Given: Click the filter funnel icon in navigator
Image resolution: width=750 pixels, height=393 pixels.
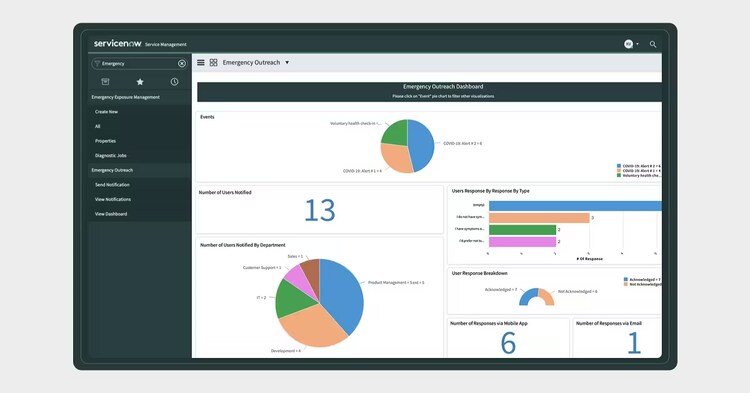Looking at the screenshot, I should pyautogui.click(x=97, y=64).
